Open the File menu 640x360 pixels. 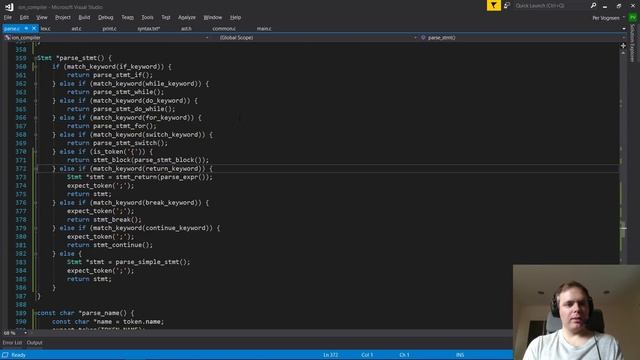(x=8, y=18)
